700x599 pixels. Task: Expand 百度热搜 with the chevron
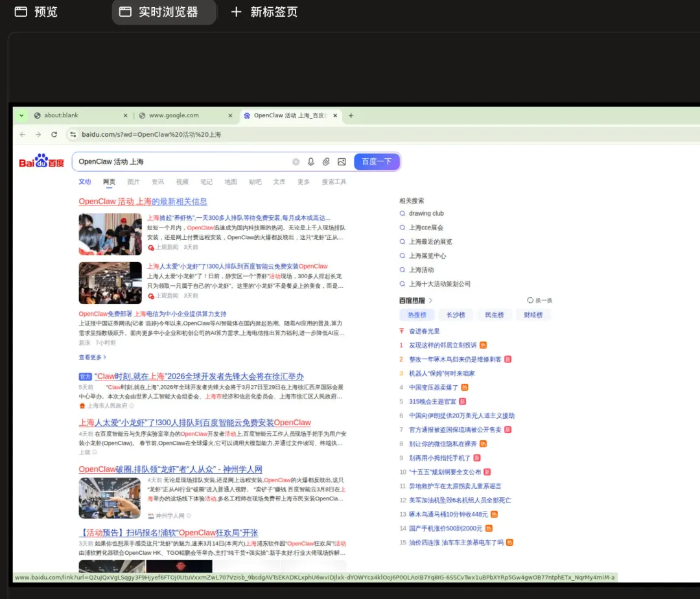[x=430, y=300]
